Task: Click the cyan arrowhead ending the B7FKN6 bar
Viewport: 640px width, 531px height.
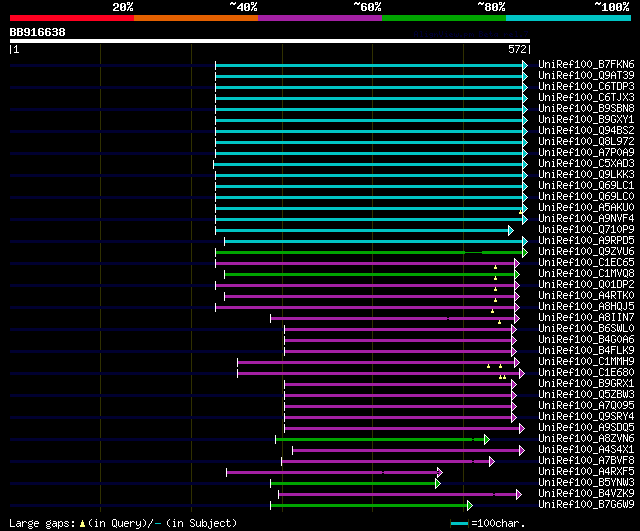Action: pos(525,65)
